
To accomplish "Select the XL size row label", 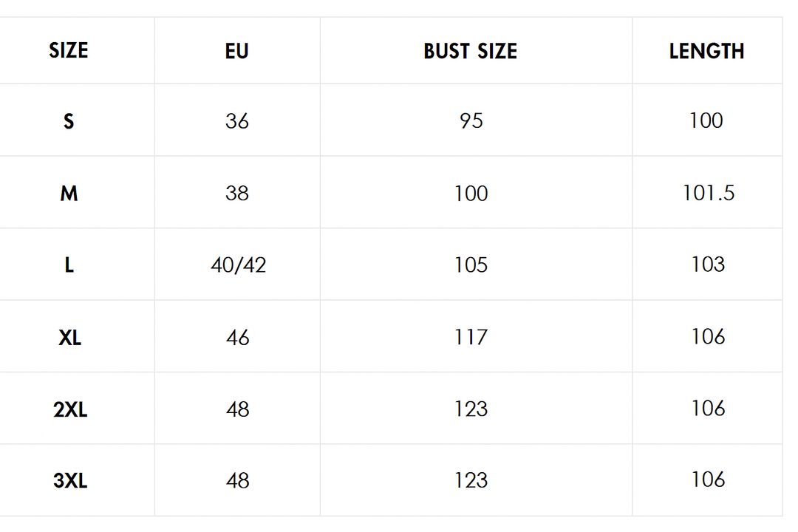I will pos(69,338).
